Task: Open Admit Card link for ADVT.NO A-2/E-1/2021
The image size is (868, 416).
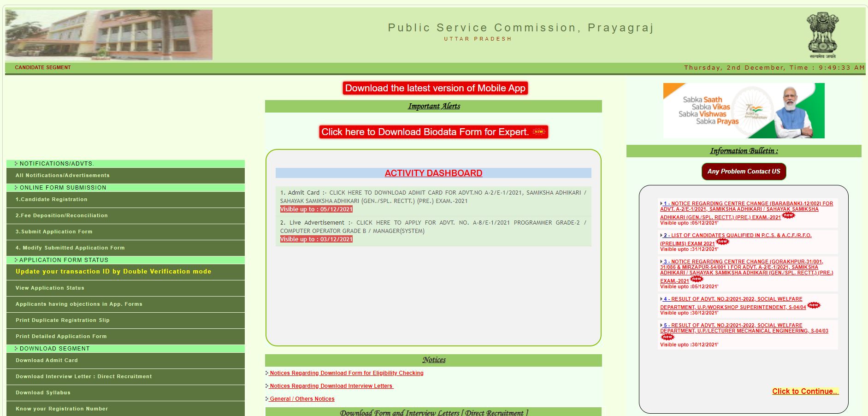Action: 433,197
